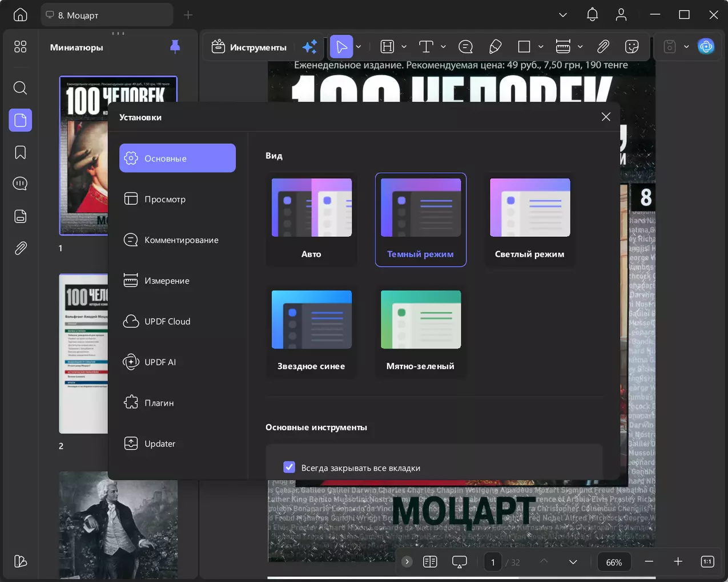Click the UPDF AI sparkle toolbar icon
This screenshot has width=728, height=582.
pos(309,47)
